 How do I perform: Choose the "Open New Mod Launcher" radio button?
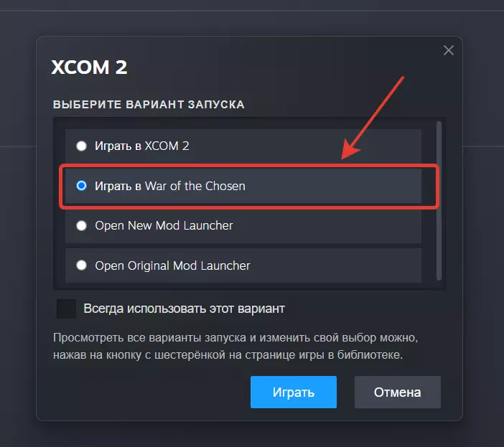[x=81, y=225]
